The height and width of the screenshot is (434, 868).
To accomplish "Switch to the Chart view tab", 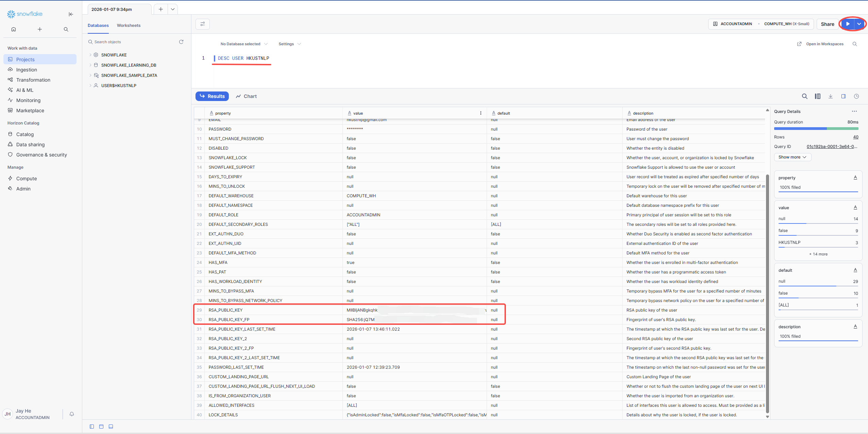I will click(x=246, y=96).
